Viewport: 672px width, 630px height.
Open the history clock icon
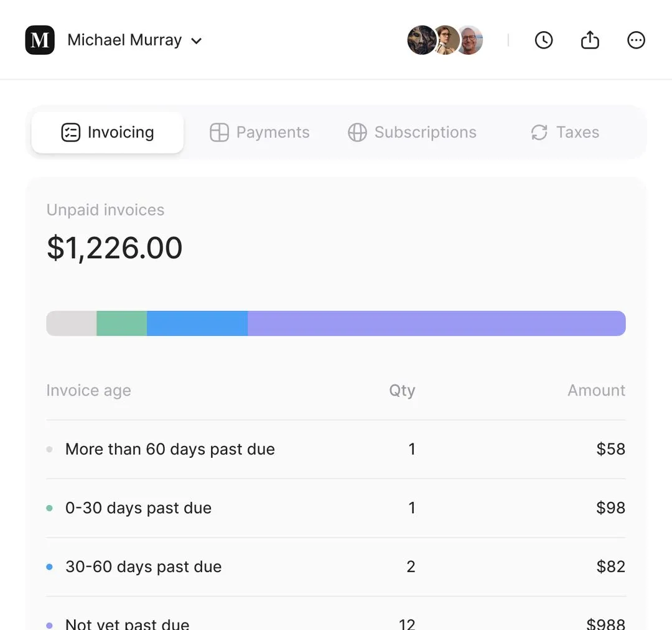click(544, 40)
